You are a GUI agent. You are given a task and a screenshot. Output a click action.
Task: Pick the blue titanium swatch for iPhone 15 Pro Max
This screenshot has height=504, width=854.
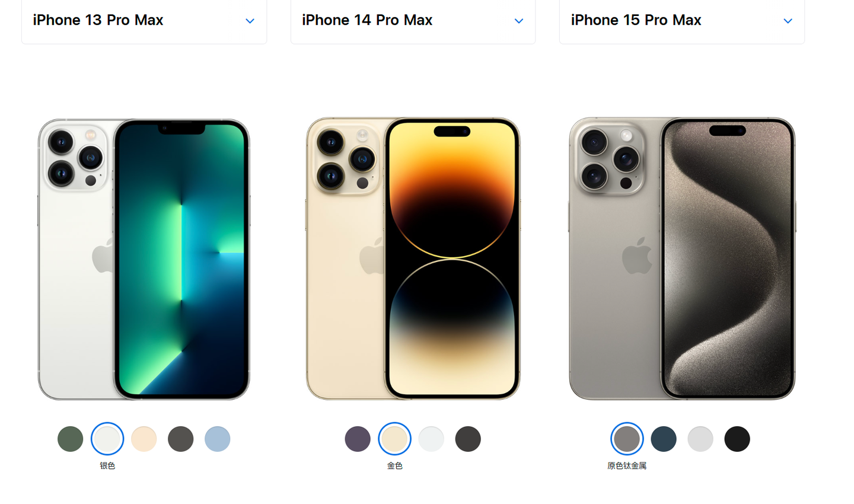(x=664, y=439)
